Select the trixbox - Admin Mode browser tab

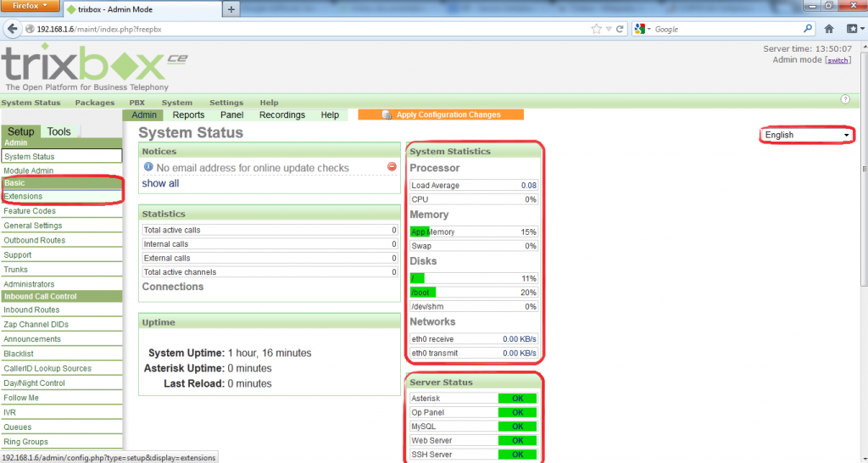[142, 9]
